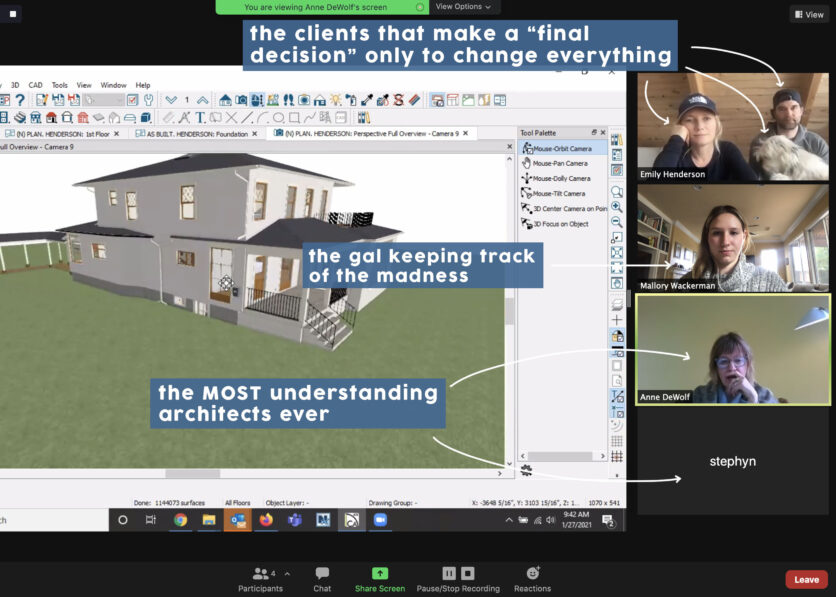Image resolution: width=836 pixels, height=597 pixels.
Task: Switch to AS BUILT HENDERSON Foundation tab
Action: coord(196,134)
